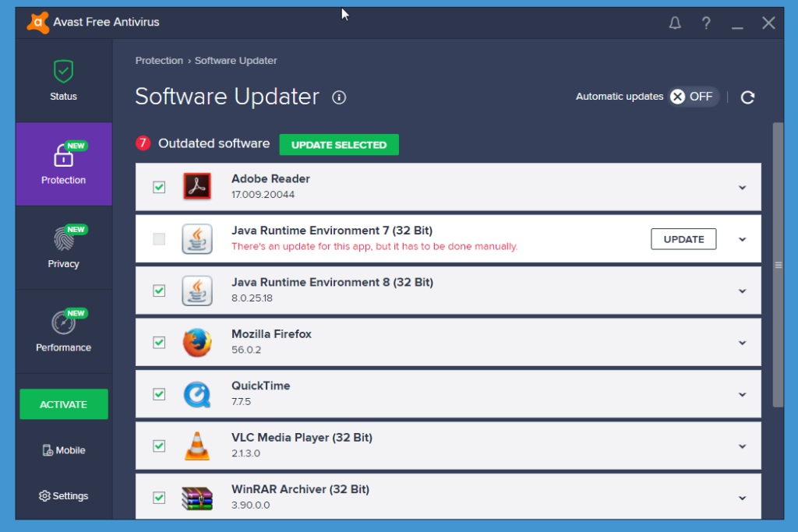
Task: Click the QuickTime app icon
Action: (x=197, y=394)
